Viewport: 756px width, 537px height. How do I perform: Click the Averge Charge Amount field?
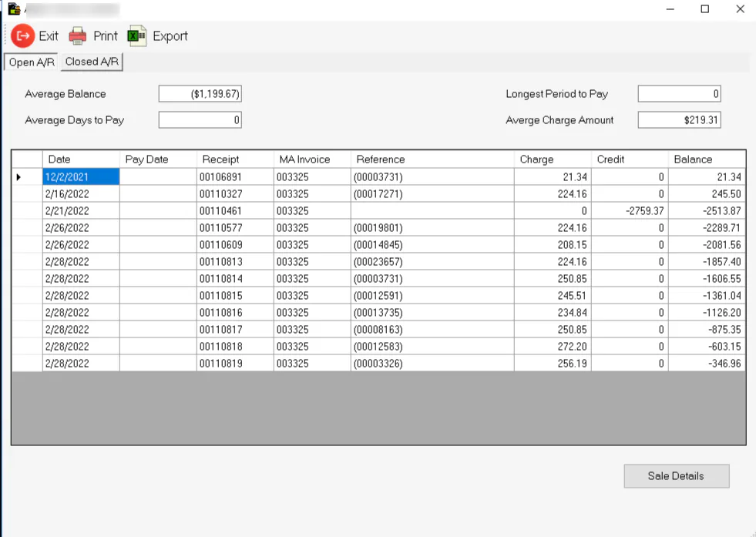(x=680, y=120)
